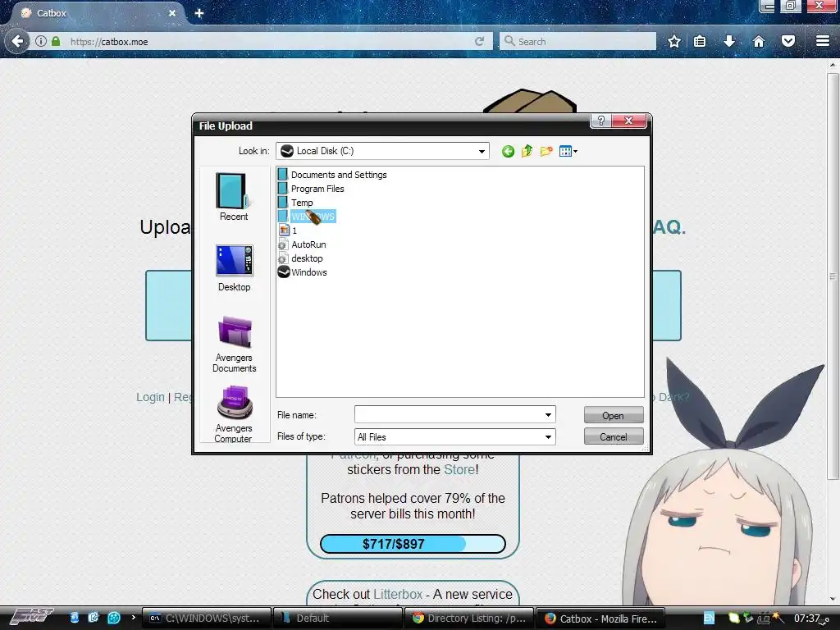Image resolution: width=840 pixels, height=630 pixels.
Task: Click the Cancel button
Action: 614,437
